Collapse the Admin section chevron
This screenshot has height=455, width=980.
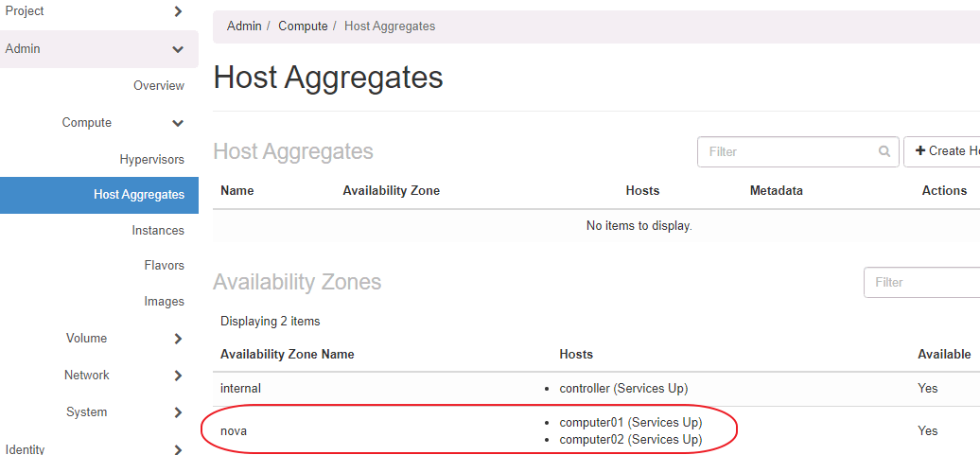[x=178, y=49]
